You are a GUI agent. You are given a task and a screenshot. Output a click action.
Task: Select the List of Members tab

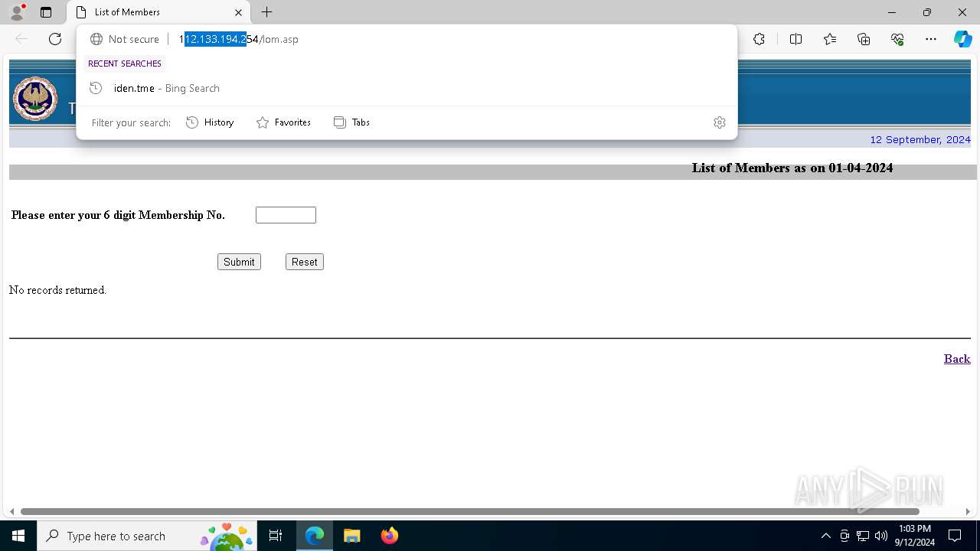pyautogui.click(x=158, y=12)
